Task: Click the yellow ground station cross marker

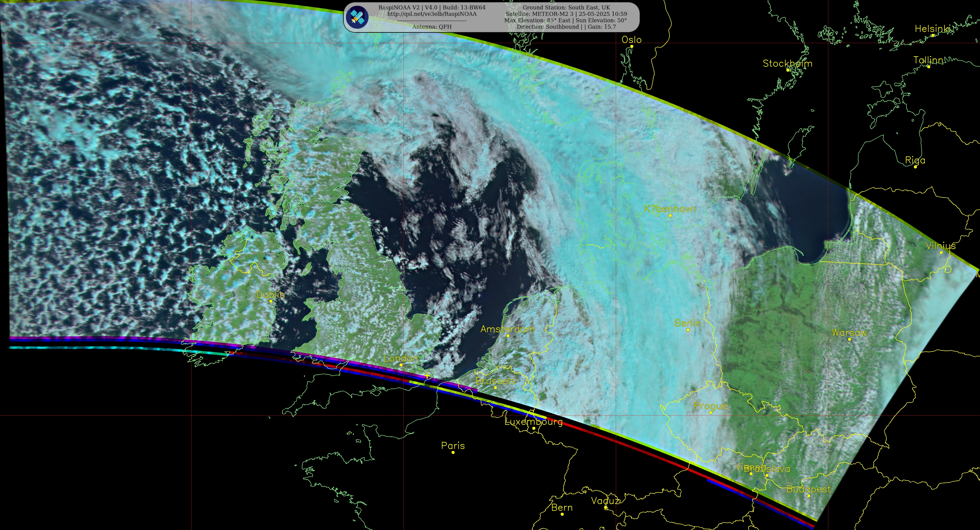Action: (427, 376)
